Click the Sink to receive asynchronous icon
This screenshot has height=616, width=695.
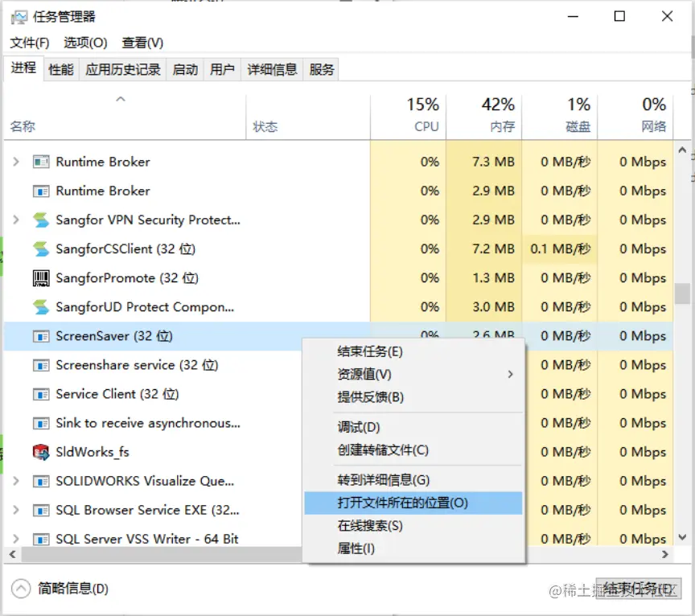(41, 423)
